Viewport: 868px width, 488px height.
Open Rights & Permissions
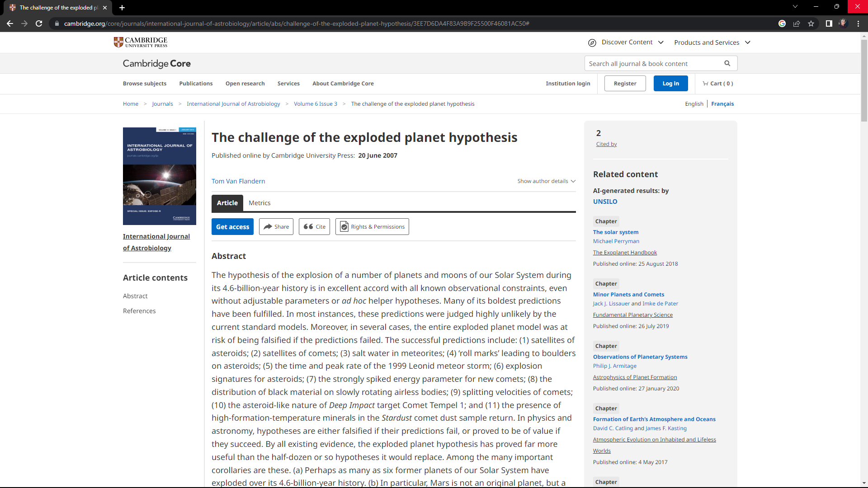point(372,227)
